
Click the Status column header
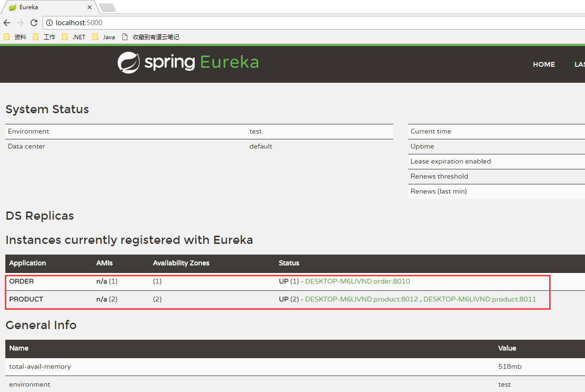289,263
